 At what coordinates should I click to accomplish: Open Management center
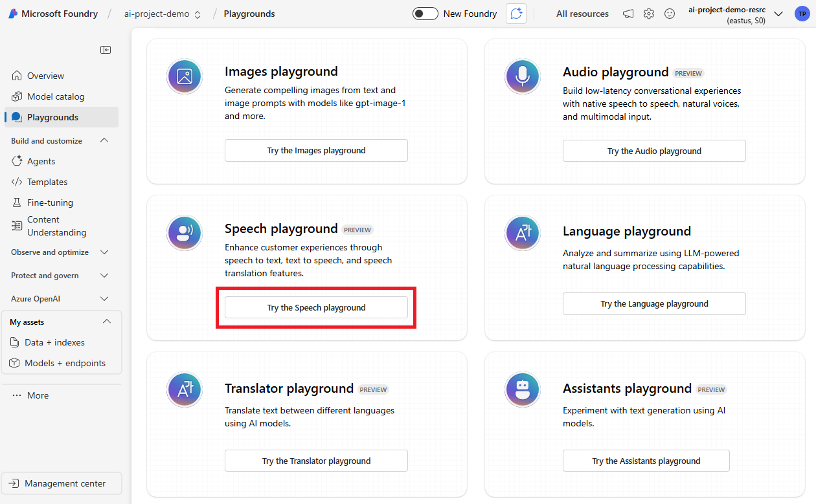click(62, 483)
